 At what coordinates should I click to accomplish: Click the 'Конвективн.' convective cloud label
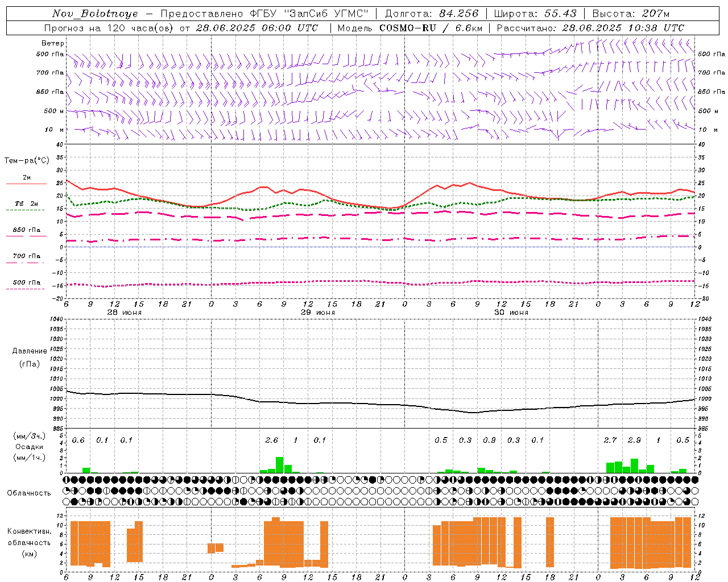30,531
